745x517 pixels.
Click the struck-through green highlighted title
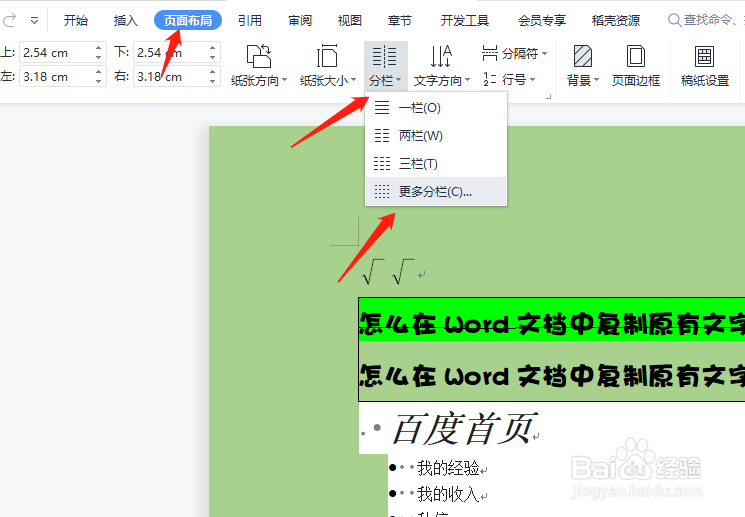(552, 323)
